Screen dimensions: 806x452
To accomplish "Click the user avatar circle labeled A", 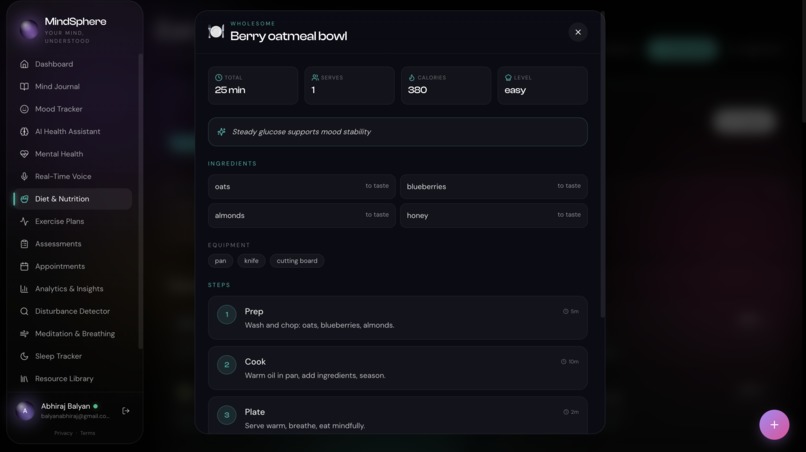I will click(x=25, y=411).
